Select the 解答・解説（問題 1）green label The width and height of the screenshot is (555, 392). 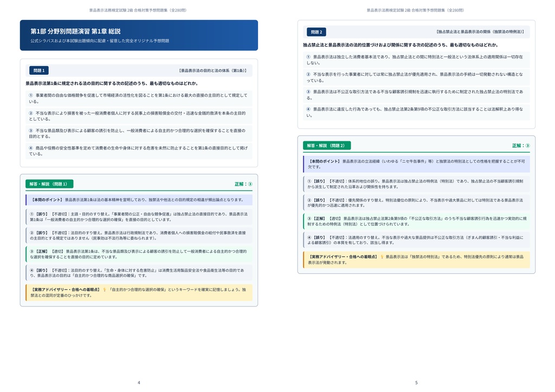[x=49, y=184]
